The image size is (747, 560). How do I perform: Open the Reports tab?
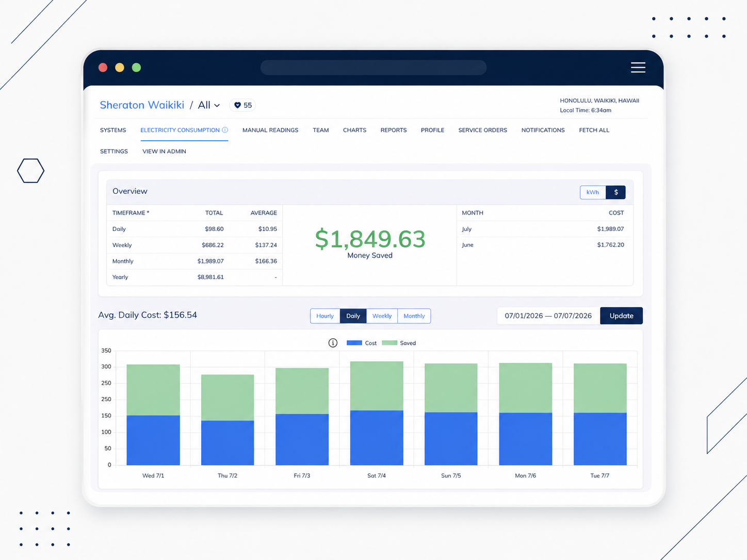394,130
